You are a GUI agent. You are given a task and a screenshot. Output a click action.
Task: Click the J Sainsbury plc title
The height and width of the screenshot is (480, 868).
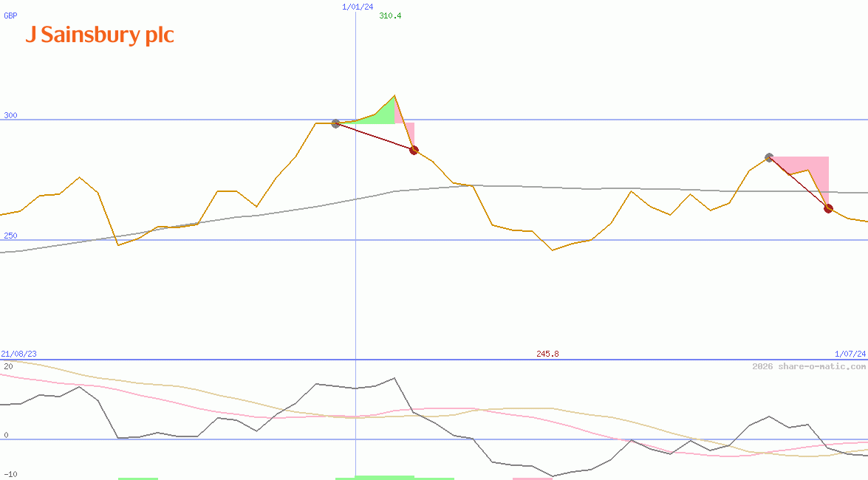coord(100,35)
